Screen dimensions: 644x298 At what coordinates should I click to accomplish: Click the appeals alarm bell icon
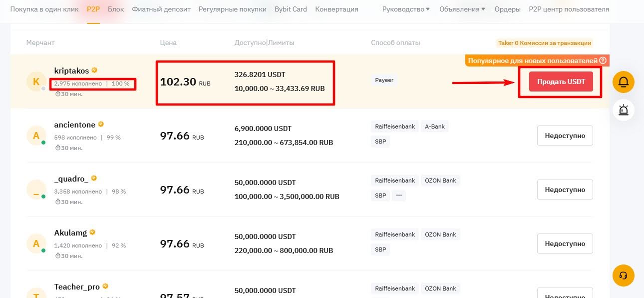pyautogui.click(x=623, y=110)
